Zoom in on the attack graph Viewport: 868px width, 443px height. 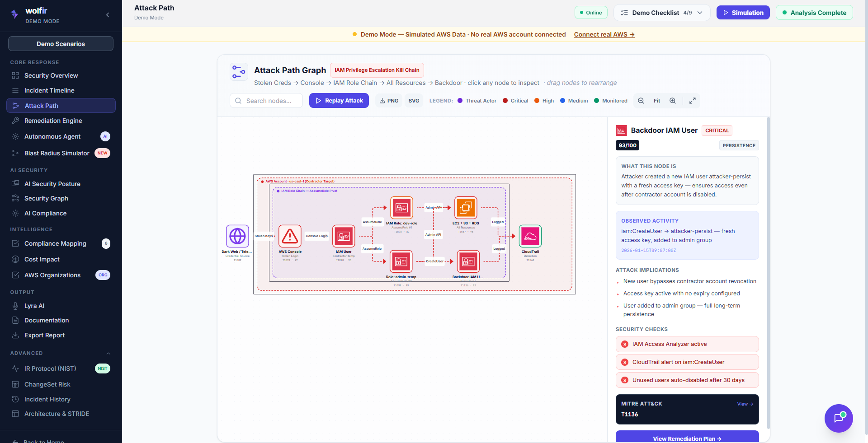(x=673, y=101)
